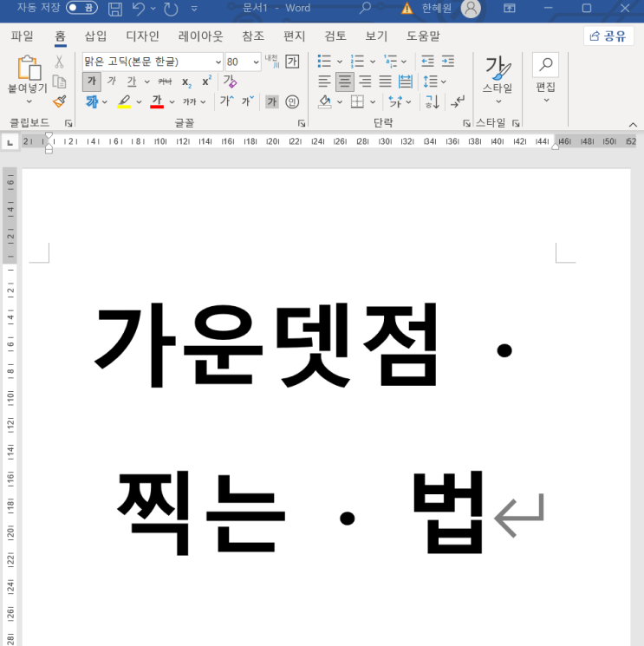Toggle Italic formatting button

point(112,82)
